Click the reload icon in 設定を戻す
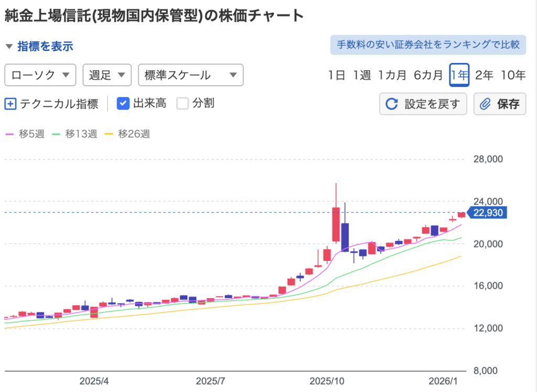The height and width of the screenshot is (392, 537). [x=391, y=104]
